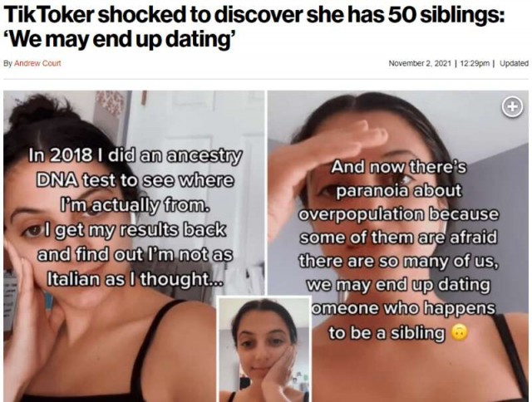Viewport: 532px width, 402px height.
Task: Click the article headline about 50 siblings
Action: tap(254, 15)
